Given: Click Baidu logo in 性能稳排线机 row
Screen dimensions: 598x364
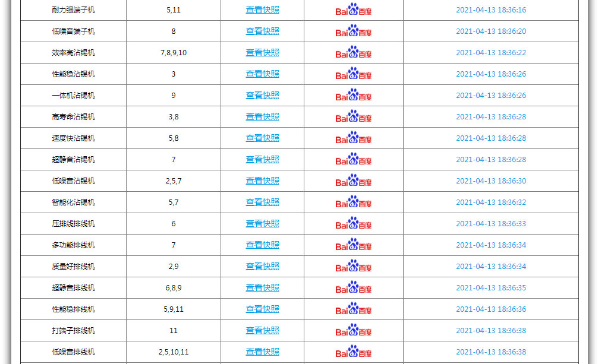Looking at the screenshot, I should pyautogui.click(x=354, y=308).
